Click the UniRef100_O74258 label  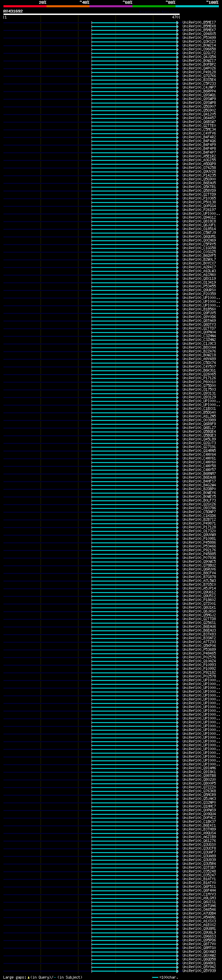[199, 168]
